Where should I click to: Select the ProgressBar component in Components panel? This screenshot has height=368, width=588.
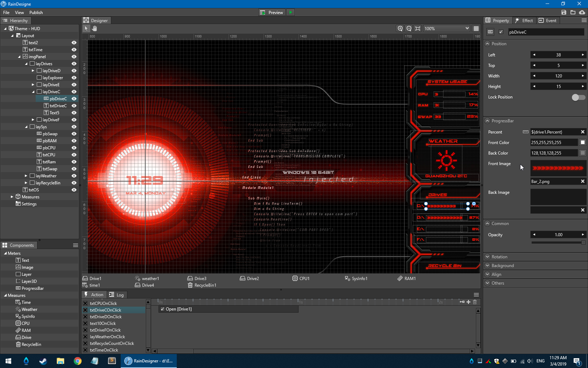(x=33, y=288)
